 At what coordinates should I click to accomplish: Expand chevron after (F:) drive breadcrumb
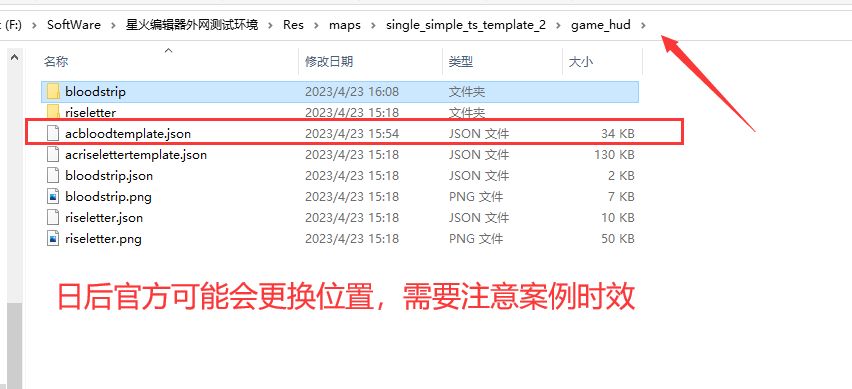click(x=34, y=25)
